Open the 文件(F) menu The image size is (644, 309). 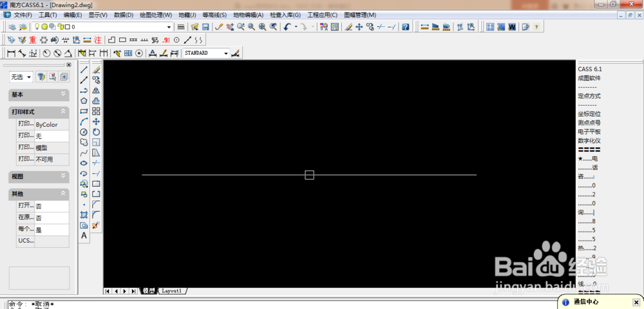click(x=23, y=15)
